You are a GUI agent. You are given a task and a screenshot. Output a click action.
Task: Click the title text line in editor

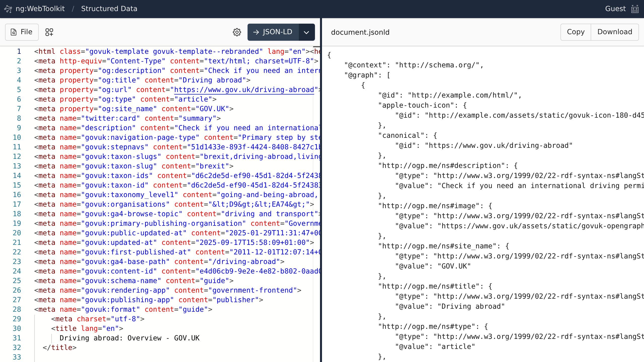click(129, 338)
